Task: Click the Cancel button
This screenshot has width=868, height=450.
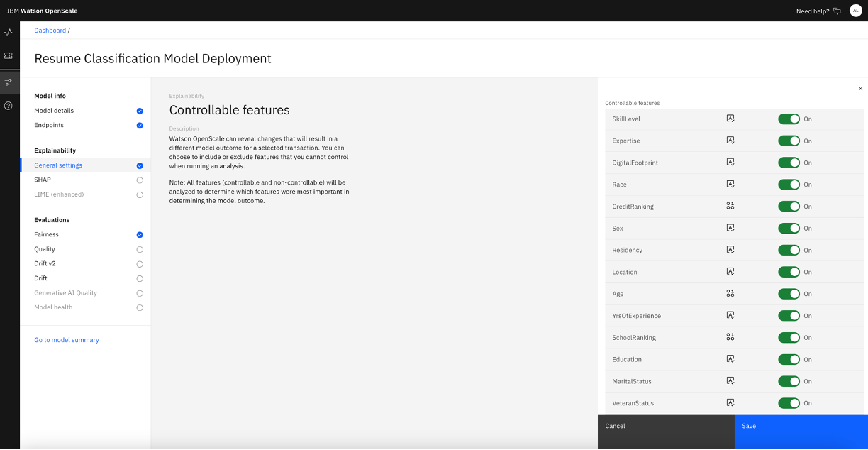Action: click(x=666, y=432)
